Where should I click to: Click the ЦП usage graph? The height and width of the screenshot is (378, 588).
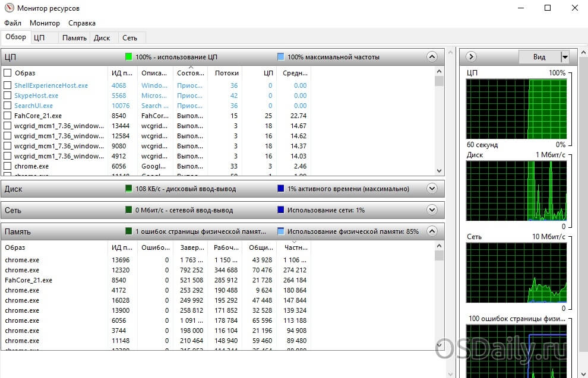[x=516, y=109]
